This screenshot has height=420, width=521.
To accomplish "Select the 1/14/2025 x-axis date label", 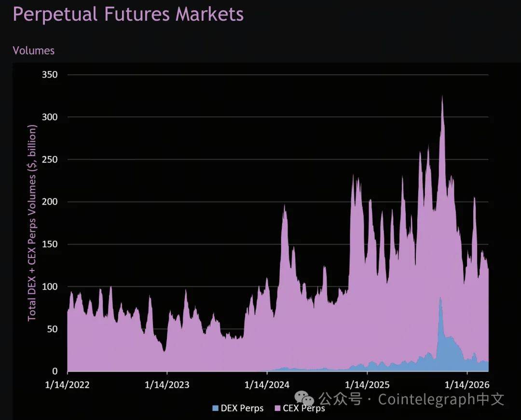I will [367, 384].
